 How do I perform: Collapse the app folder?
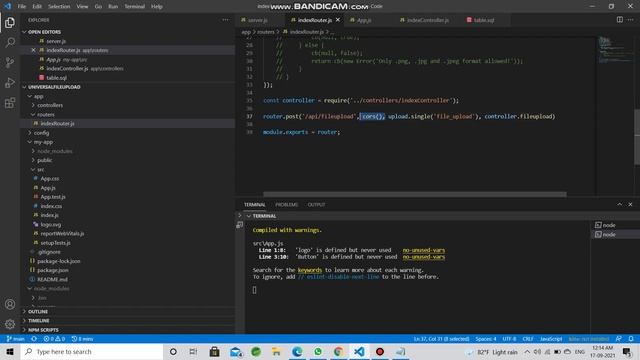(38, 96)
